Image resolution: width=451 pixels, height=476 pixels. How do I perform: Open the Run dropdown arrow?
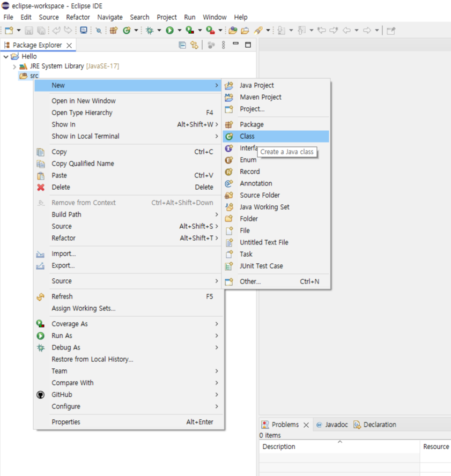click(180, 31)
